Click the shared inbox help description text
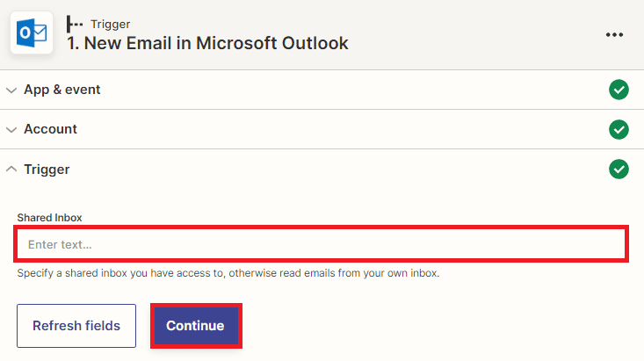 coord(228,273)
